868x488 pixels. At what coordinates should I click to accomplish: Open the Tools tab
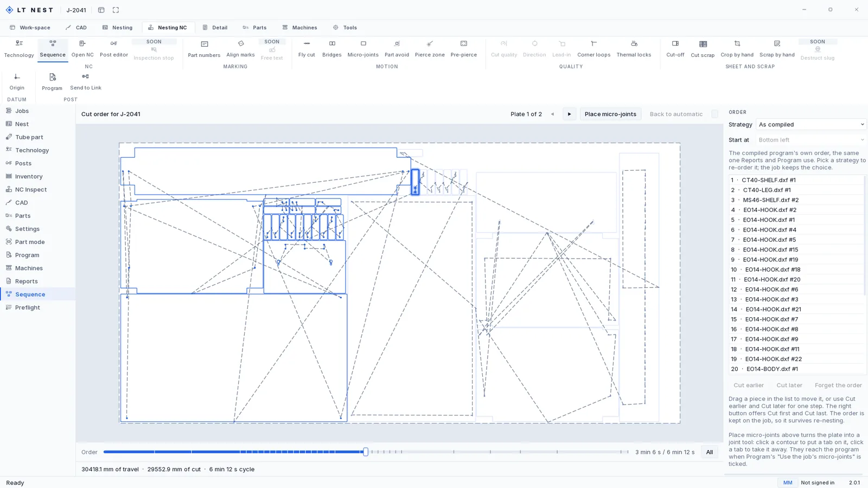[x=345, y=28]
